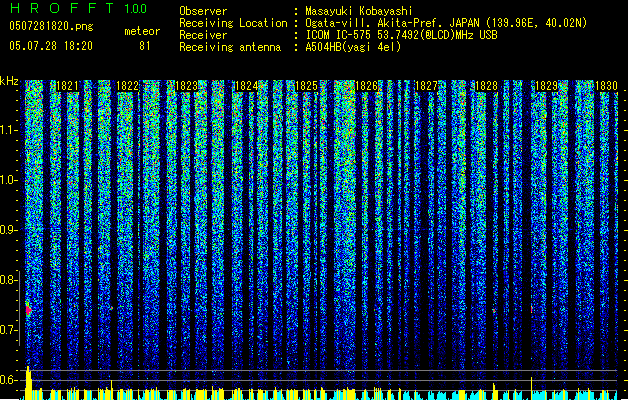The width and height of the screenshot is (629, 400).
Task: Click the 1825 time marker
Action: [306, 86]
